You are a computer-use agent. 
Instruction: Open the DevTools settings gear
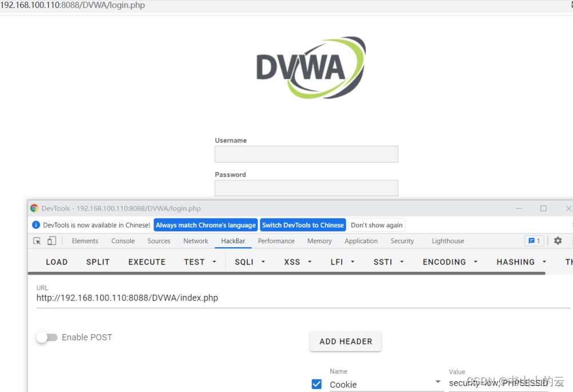click(558, 241)
